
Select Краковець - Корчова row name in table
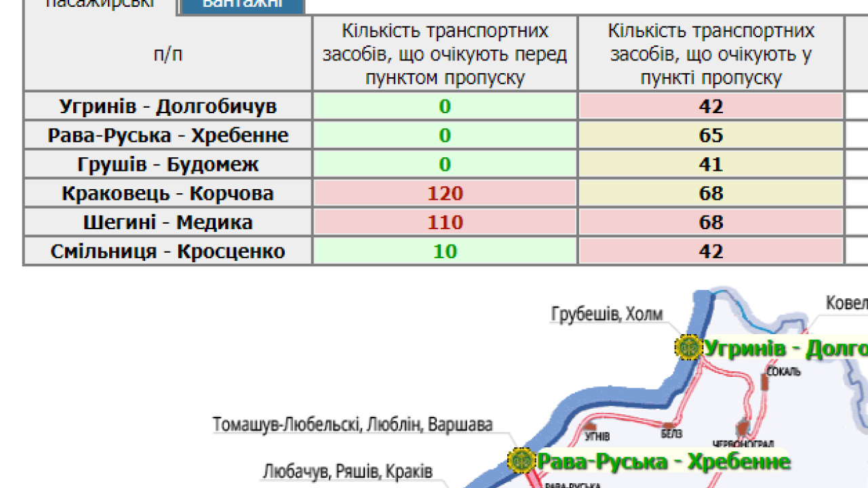point(167,193)
